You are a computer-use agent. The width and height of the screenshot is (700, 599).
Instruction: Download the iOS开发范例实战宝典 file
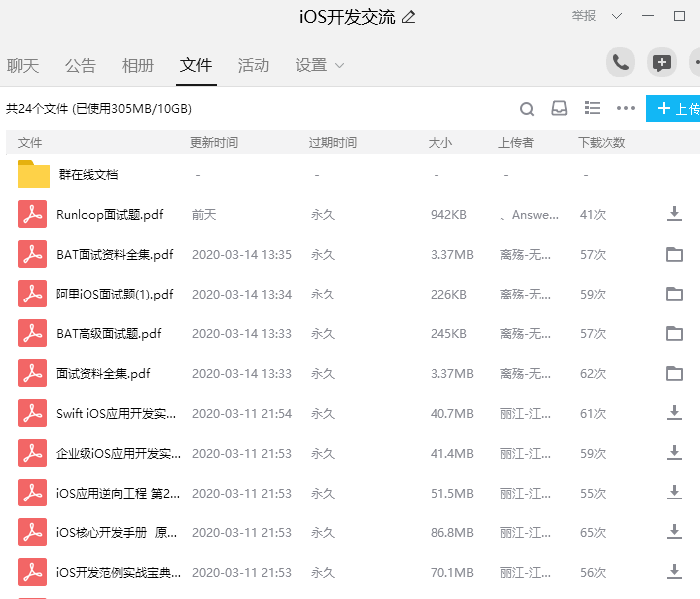pyautogui.click(x=674, y=572)
